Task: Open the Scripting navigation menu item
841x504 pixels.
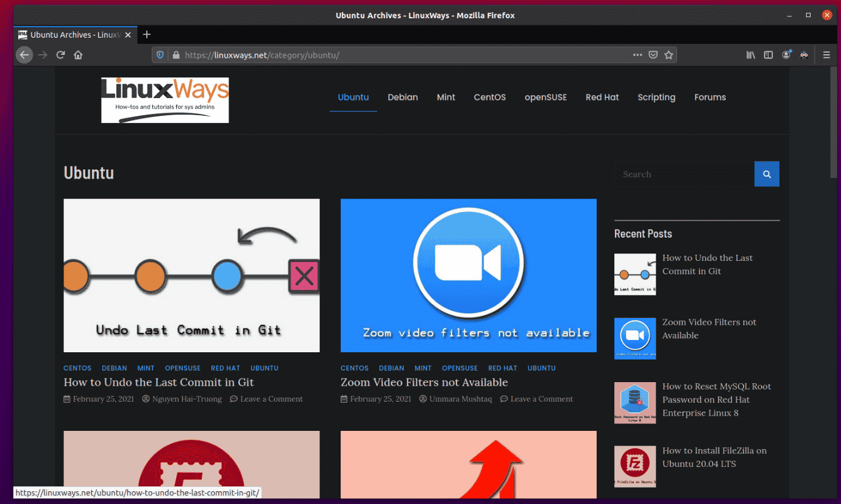Action: (656, 97)
